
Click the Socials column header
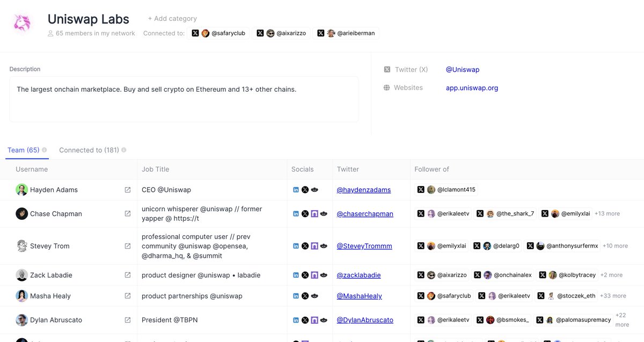pos(303,169)
